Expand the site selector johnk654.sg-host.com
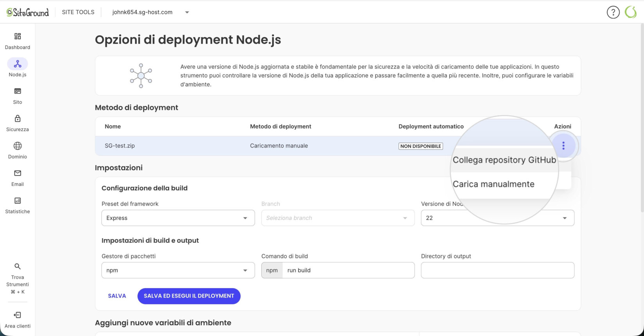The height and width of the screenshot is (336, 644). (151, 12)
